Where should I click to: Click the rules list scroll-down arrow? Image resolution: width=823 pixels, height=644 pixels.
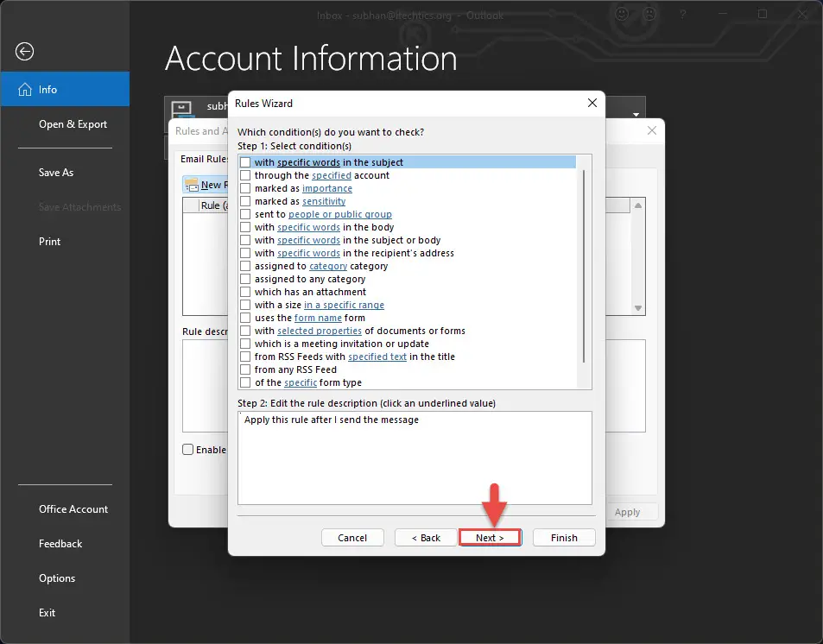tap(637, 308)
